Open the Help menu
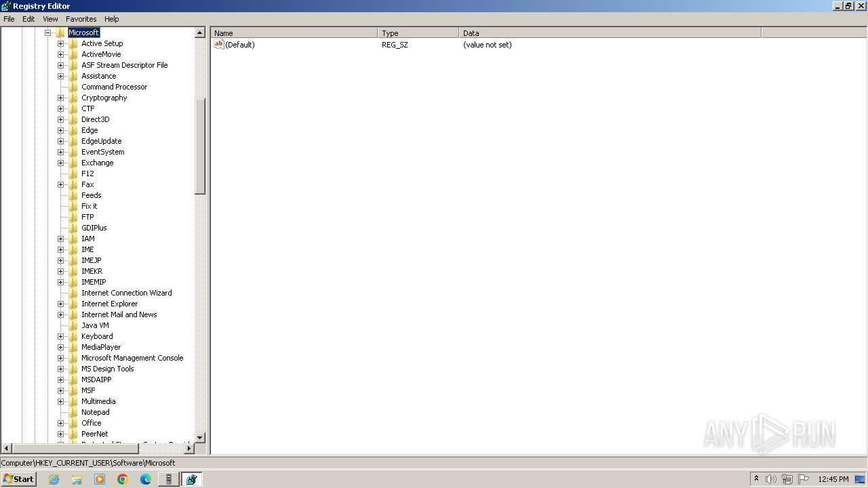Viewport: 868px width, 488px height. click(112, 19)
